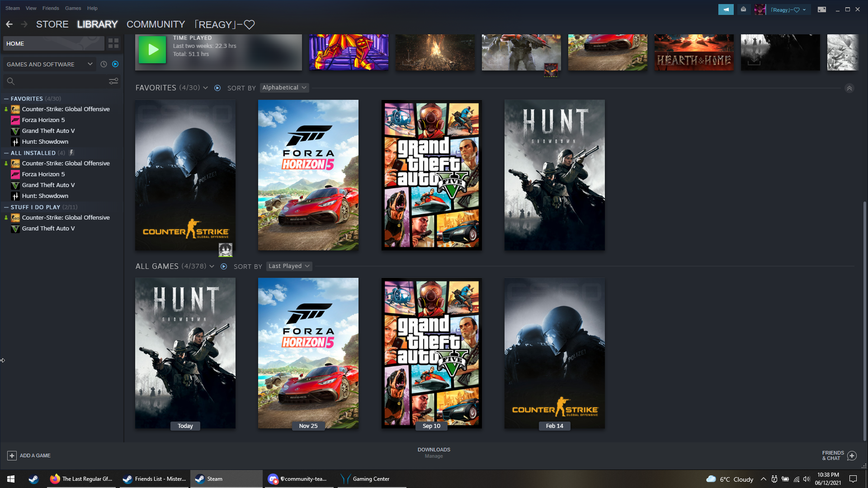Expand ALL GAMES shelf options chevron
This screenshot has width=868, height=488.
pos(212,266)
